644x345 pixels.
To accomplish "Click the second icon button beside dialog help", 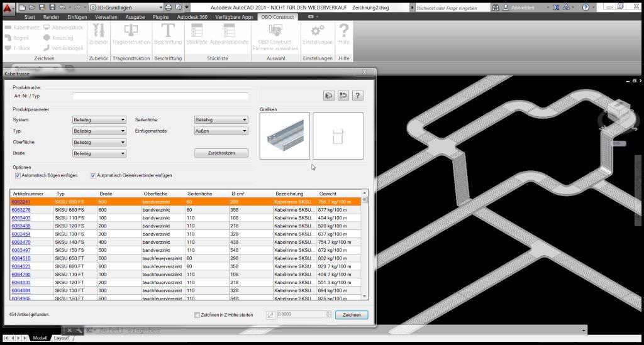I will pos(343,96).
